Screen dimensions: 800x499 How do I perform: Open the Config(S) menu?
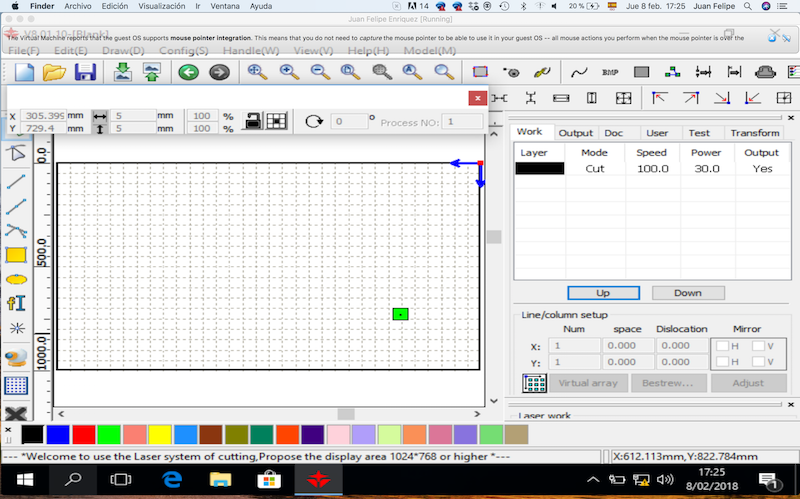184,51
